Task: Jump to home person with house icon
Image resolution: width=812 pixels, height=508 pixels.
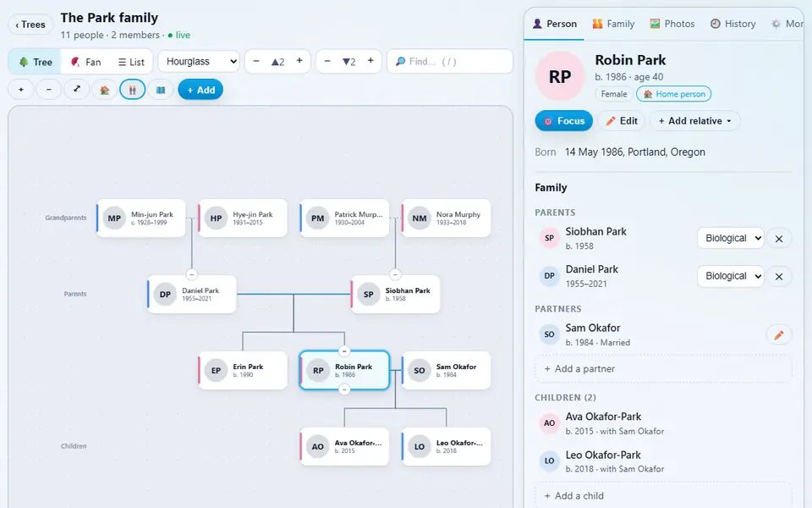Action: coord(105,90)
